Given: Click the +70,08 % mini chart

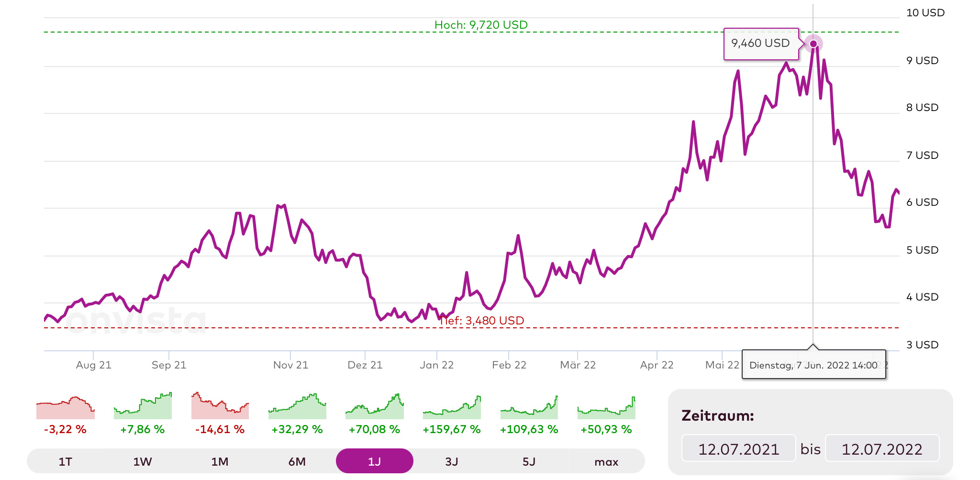Looking at the screenshot, I should tap(374, 407).
